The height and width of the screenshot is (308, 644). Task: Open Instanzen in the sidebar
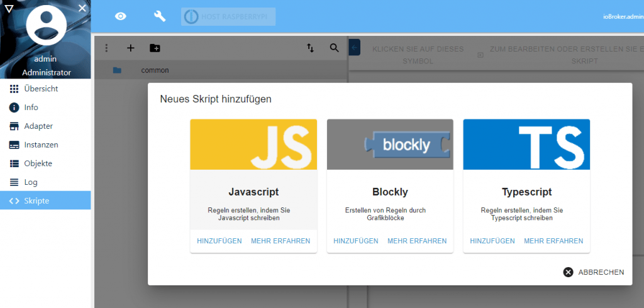[45, 145]
